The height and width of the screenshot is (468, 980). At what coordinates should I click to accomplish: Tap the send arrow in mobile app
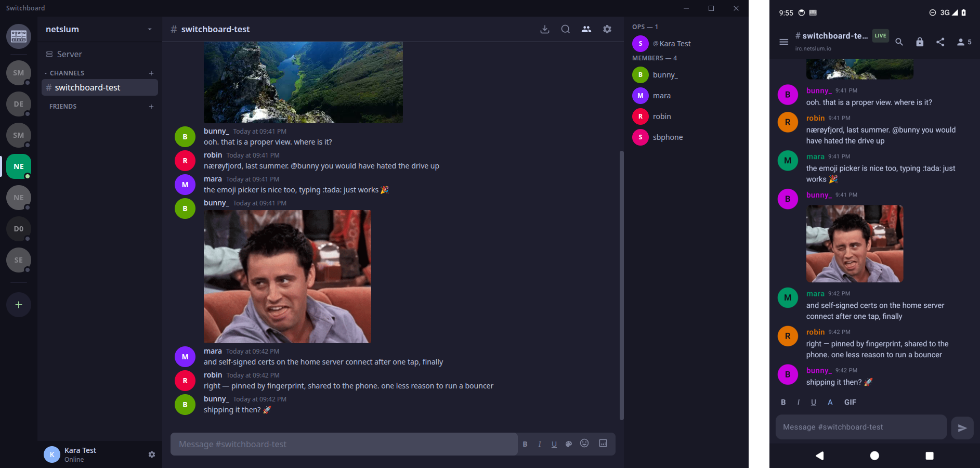click(x=962, y=428)
